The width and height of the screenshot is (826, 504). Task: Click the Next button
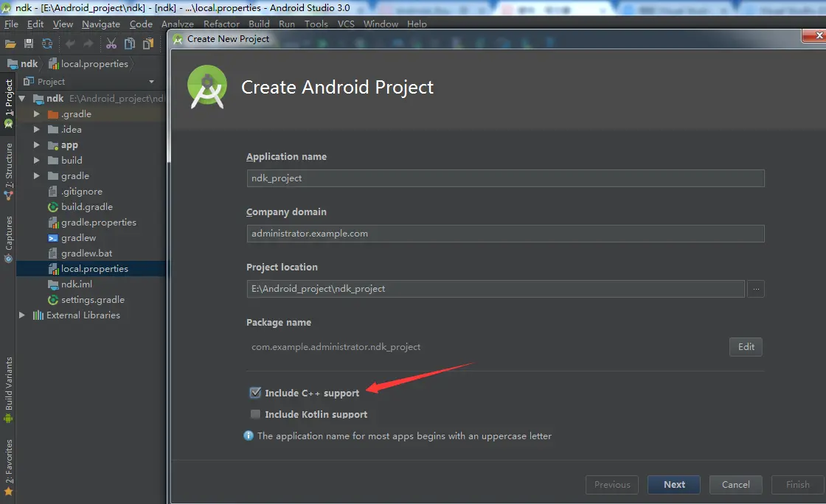coord(674,485)
